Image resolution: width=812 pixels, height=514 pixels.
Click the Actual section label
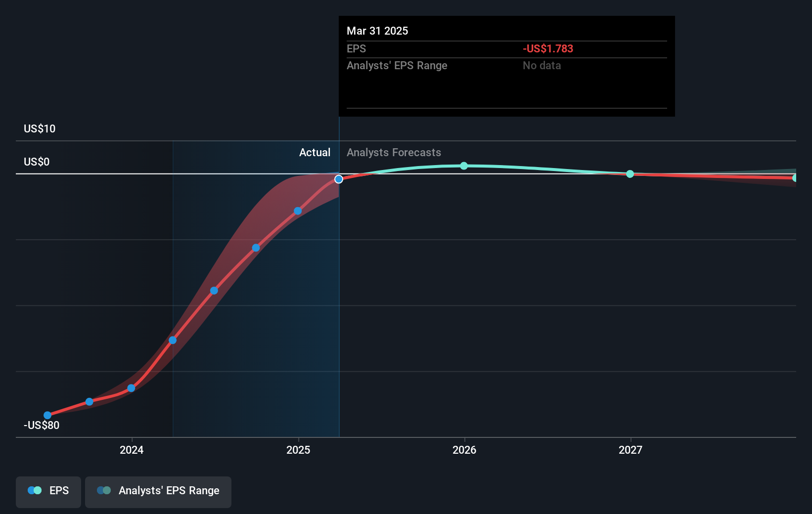pos(315,152)
